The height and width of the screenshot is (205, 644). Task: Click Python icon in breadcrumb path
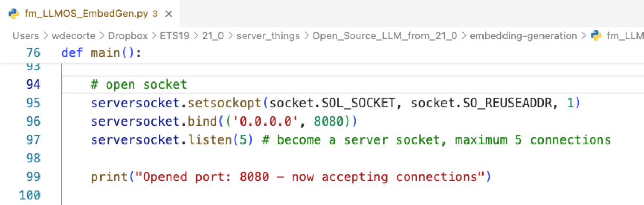coord(596,36)
